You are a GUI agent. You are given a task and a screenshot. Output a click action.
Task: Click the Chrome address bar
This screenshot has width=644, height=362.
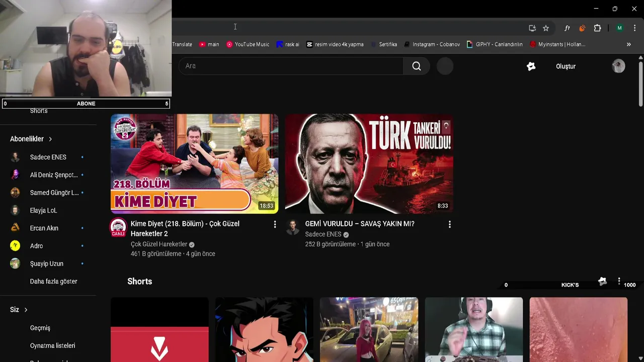point(347,28)
